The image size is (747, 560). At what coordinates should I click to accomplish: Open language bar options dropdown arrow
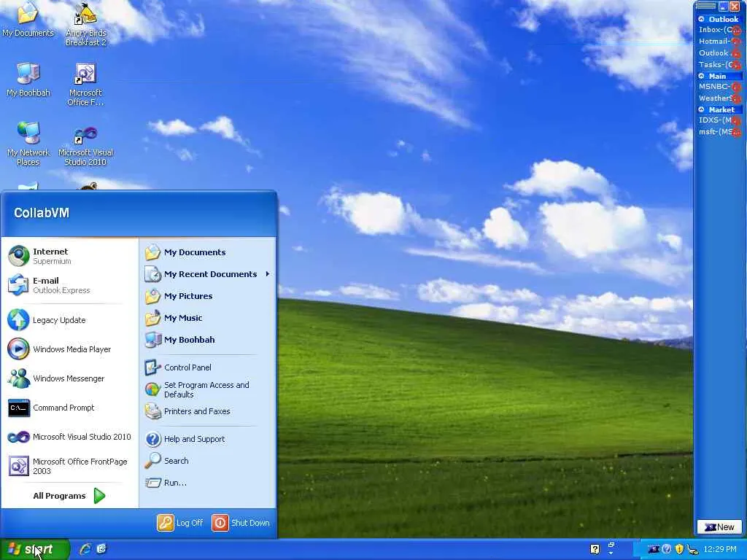612,553
